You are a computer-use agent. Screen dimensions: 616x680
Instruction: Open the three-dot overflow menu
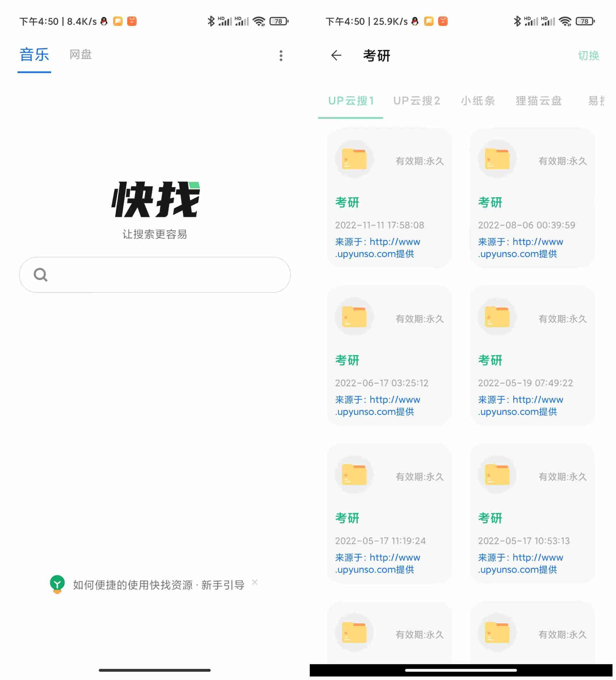(280, 56)
